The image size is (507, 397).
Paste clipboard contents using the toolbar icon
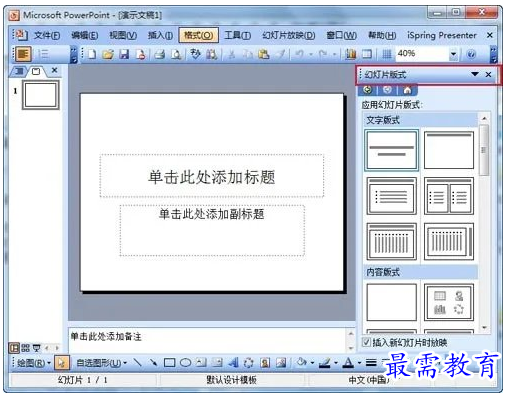(x=264, y=54)
